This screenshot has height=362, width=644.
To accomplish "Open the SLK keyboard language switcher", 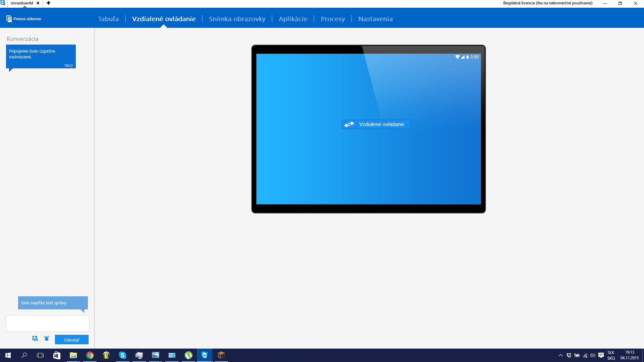I will (611, 355).
